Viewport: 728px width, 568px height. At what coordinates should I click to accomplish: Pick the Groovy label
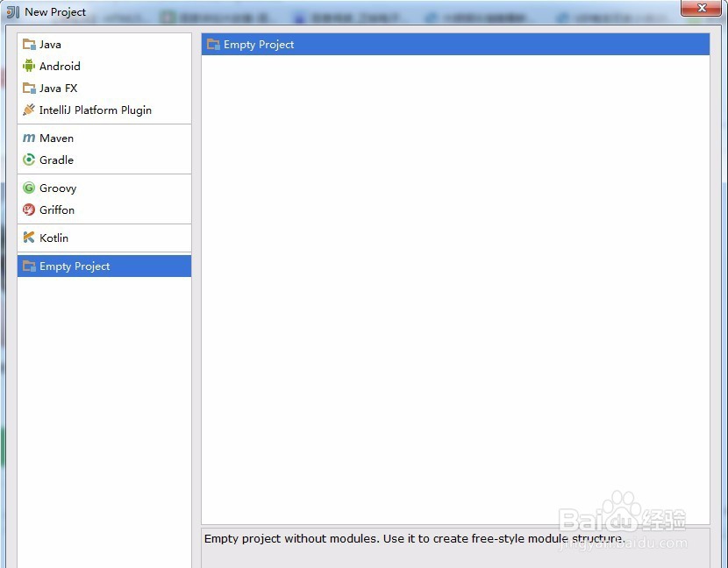(58, 188)
